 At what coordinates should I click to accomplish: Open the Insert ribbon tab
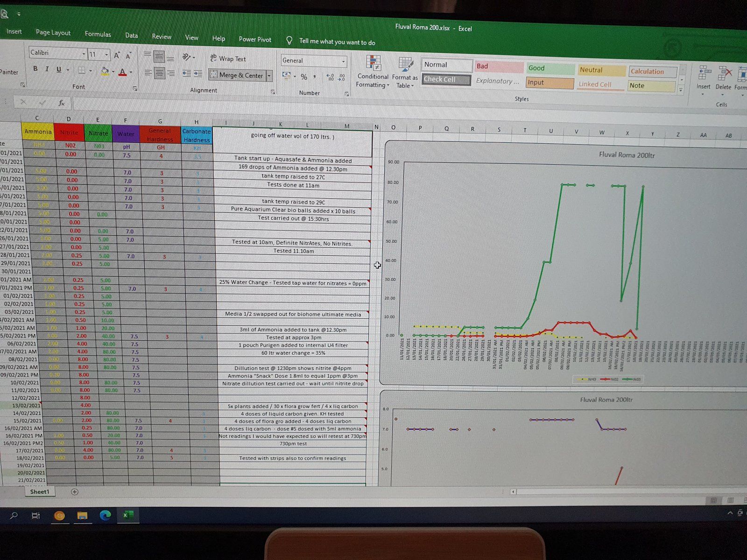click(14, 31)
